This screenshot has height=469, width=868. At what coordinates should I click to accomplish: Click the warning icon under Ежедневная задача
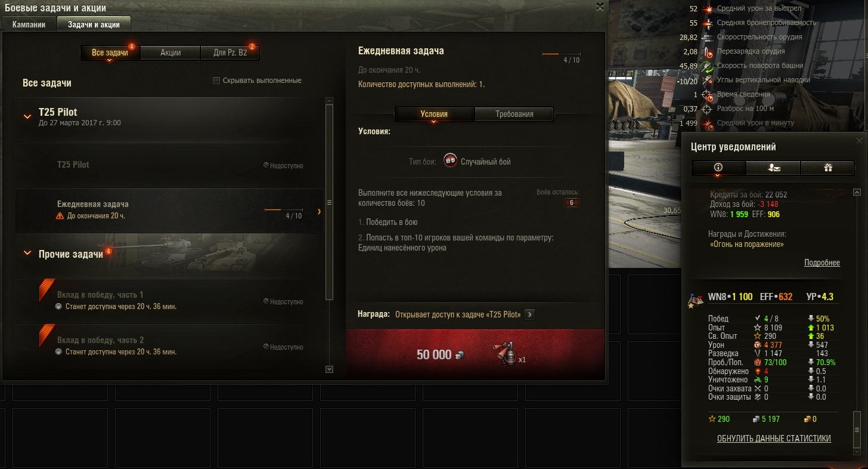[x=60, y=216]
